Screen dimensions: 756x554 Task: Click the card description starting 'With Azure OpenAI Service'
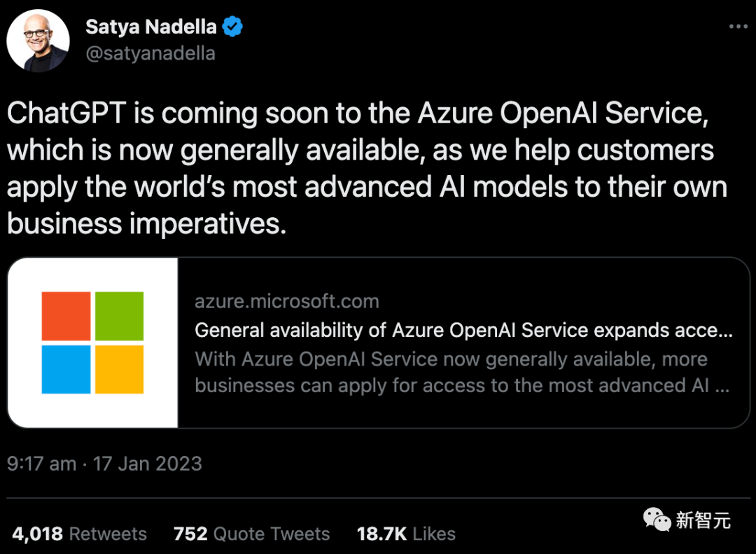(462, 372)
